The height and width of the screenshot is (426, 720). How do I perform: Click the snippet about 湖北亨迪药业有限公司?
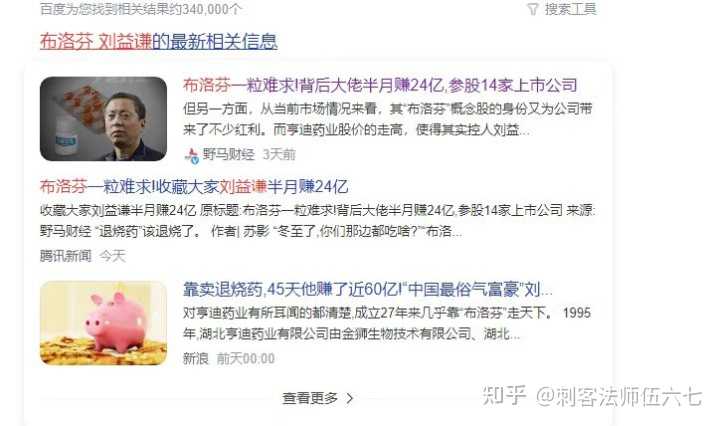(x=387, y=324)
